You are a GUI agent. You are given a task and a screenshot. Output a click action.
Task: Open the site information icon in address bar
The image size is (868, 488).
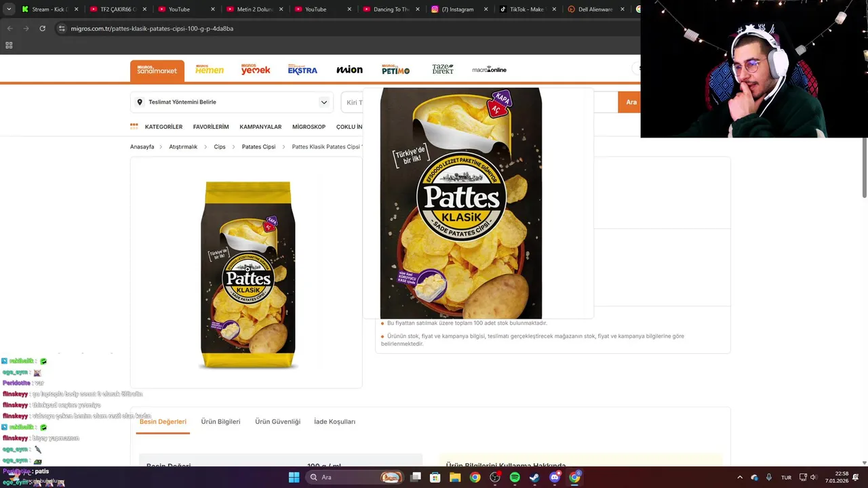[x=62, y=28]
